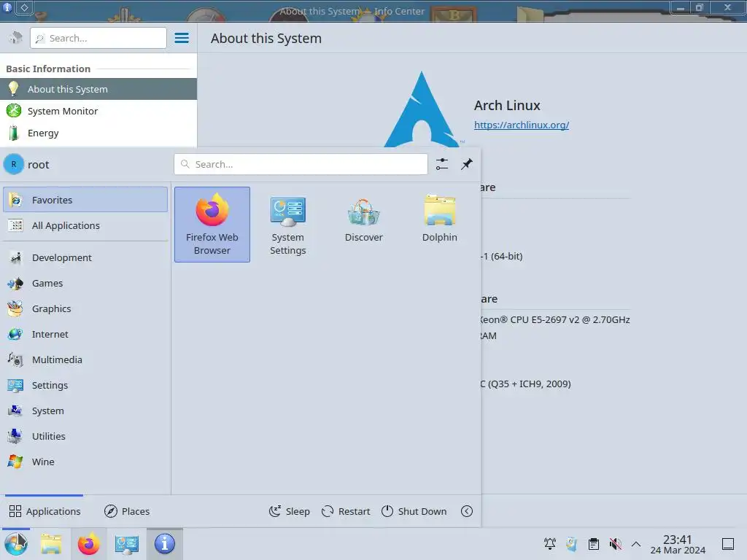The height and width of the screenshot is (560, 747).
Task: Switch to the Applications tab
Action: pos(44,511)
